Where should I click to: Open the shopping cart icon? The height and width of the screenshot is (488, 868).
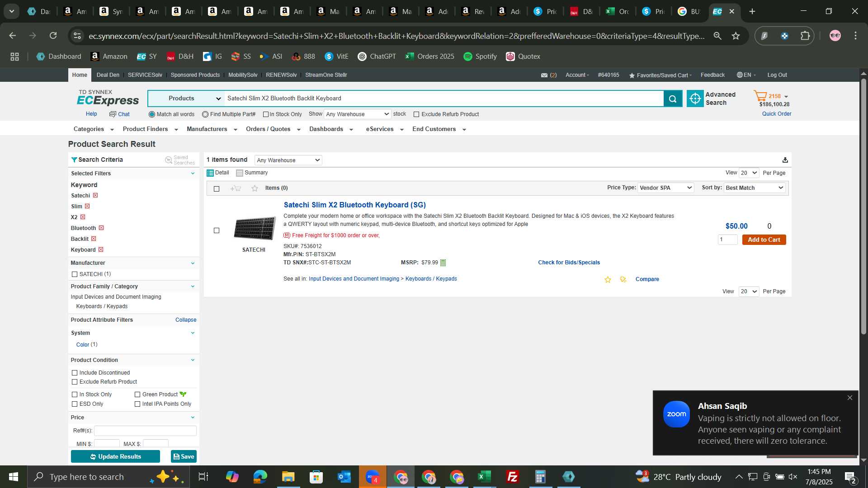coord(760,96)
